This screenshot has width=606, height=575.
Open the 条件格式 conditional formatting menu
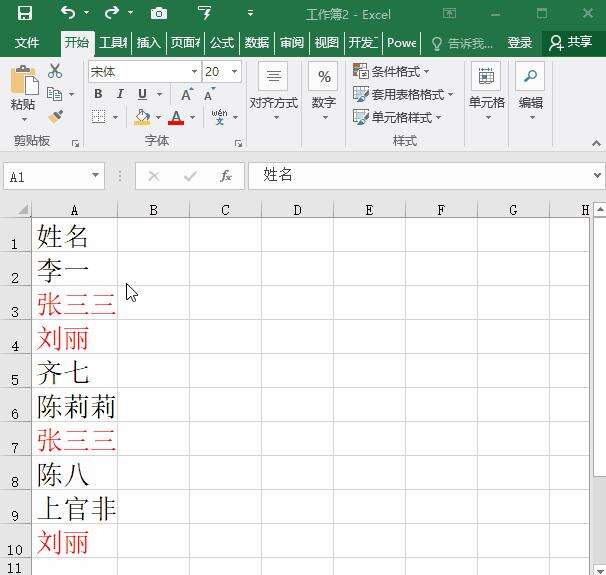(391, 71)
